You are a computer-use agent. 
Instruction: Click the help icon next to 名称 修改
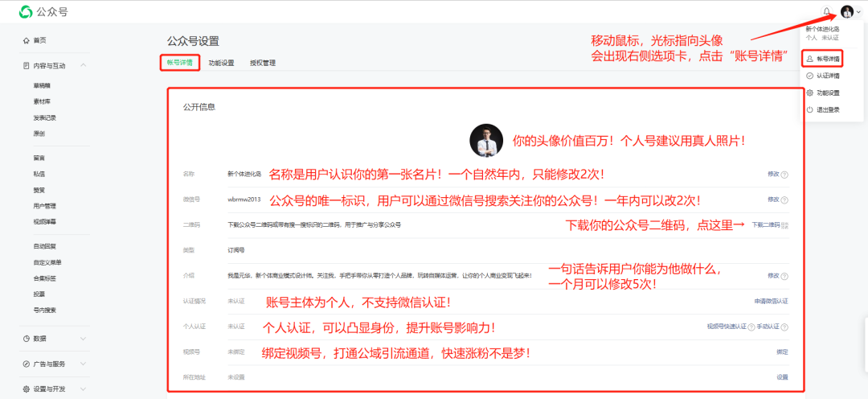pyautogui.click(x=784, y=174)
